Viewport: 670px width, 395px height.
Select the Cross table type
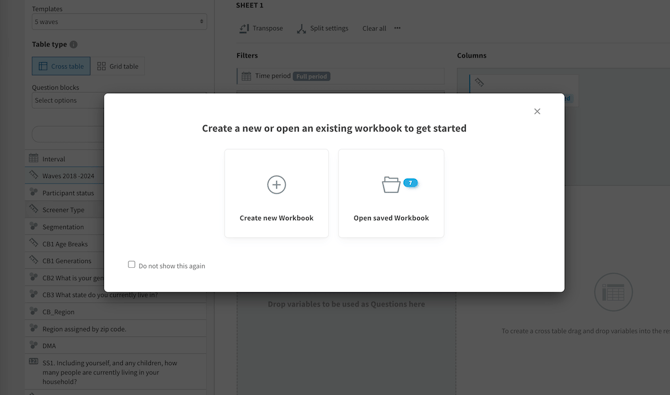tap(61, 66)
